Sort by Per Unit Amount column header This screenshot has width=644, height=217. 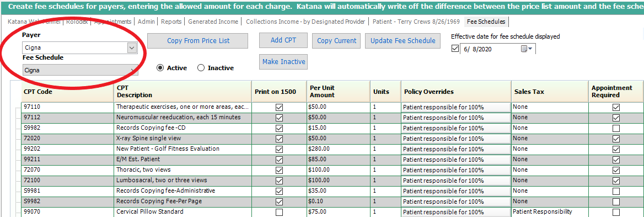pyautogui.click(x=339, y=92)
